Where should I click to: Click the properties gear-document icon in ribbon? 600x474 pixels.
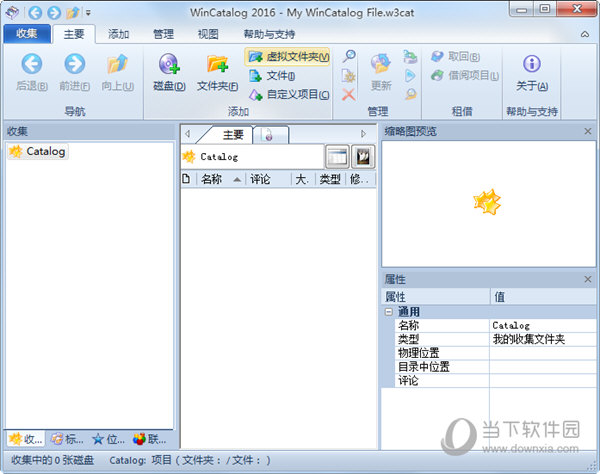coord(349,76)
